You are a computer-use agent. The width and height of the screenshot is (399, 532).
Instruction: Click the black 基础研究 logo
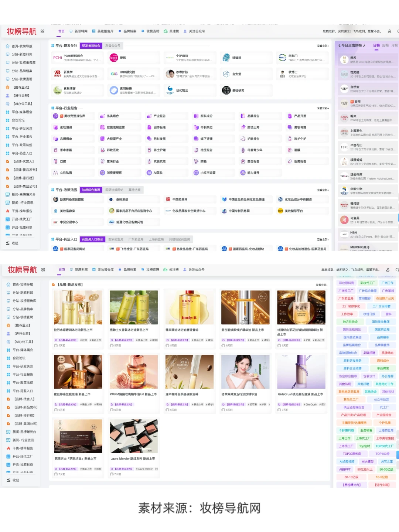pos(226,90)
